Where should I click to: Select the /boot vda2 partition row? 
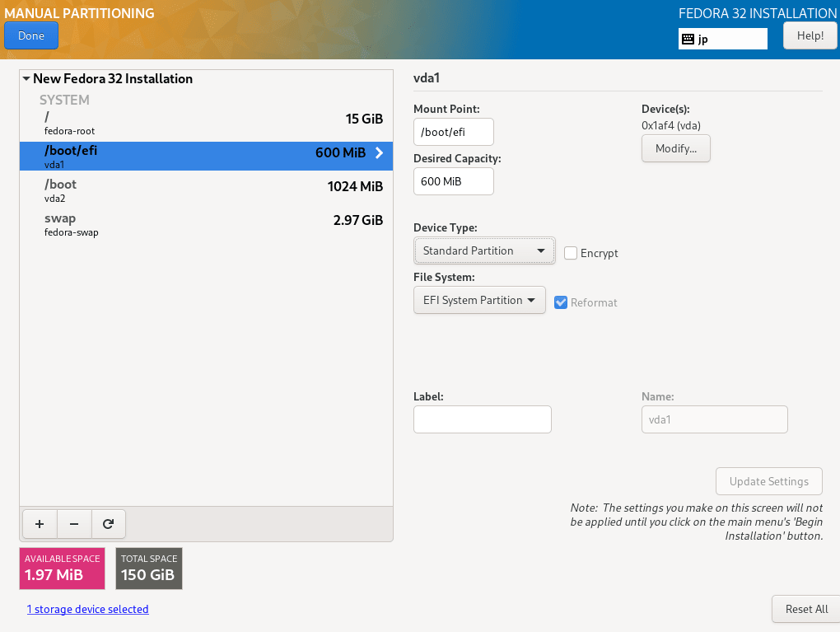point(206,190)
